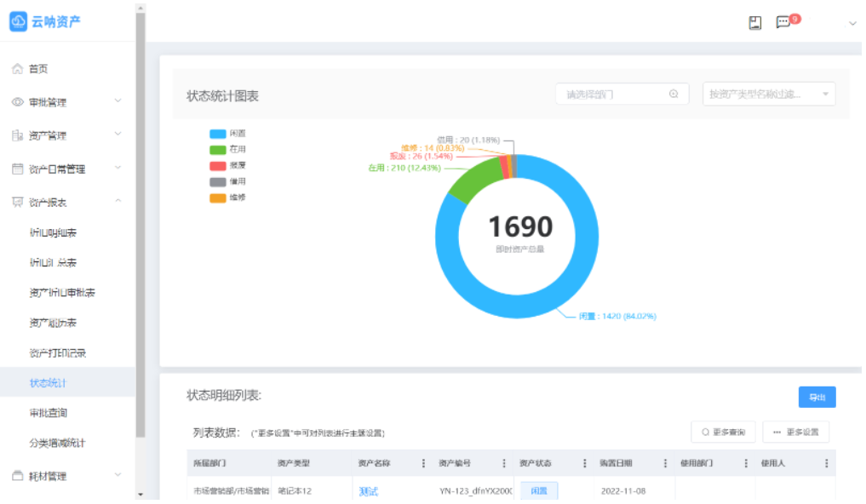Click the 导出 export button
The width and height of the screenshot is (866, 504).
[x=817, y=398]
